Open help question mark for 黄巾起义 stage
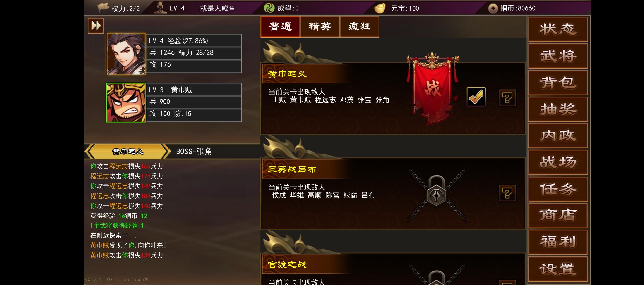Screen dimensions: 644x285 pyautogui.click(x=507, y=98)
